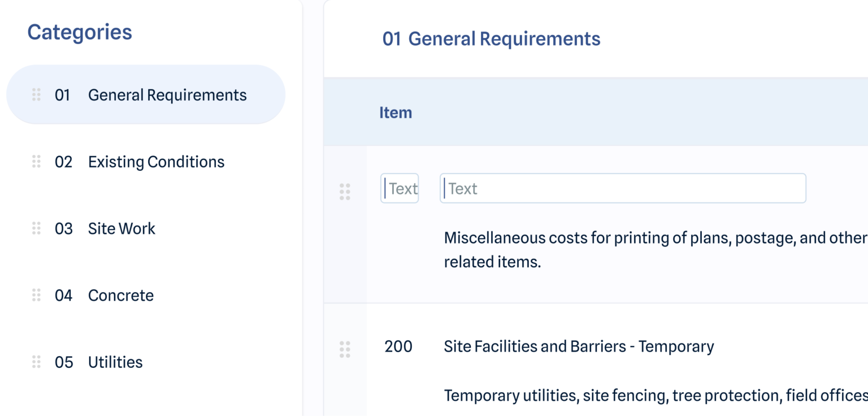Viewport: 868px width, 416px height.
Task: Select Site Facilities and Barriers - Temporary title
Action: (579, 346)
